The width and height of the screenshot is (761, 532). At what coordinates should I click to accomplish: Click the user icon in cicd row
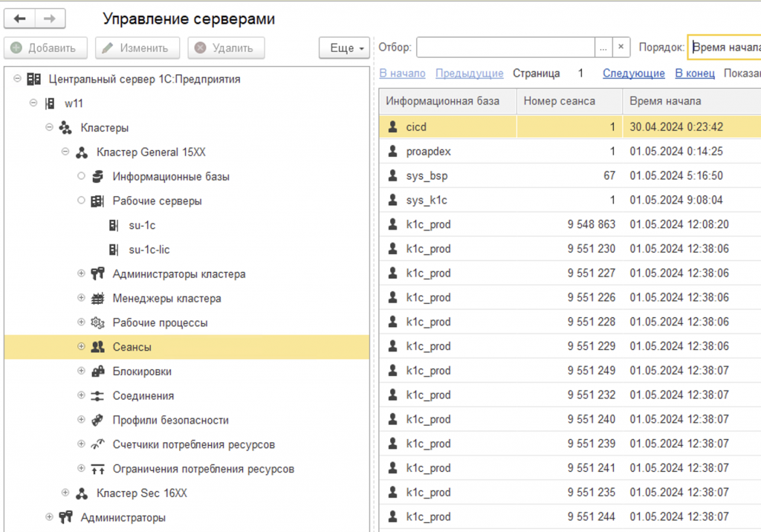(x=392, y=128)
